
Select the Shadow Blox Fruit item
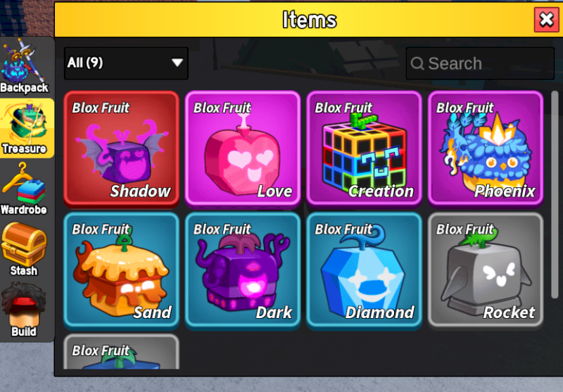click(121, 149)
